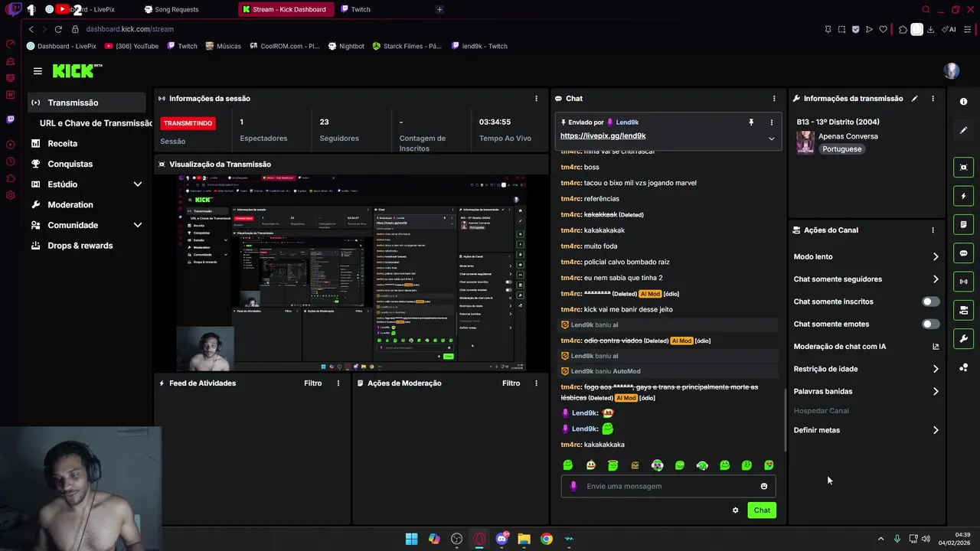Open the livepix.gg/lend9k link
Viewport: 980px width, 551px height.
pos(603,136)
